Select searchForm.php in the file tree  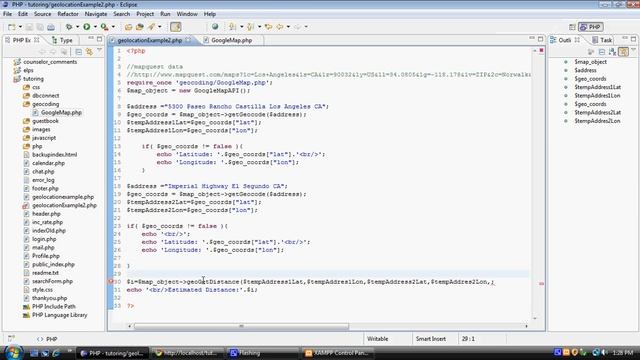(52, 281)
